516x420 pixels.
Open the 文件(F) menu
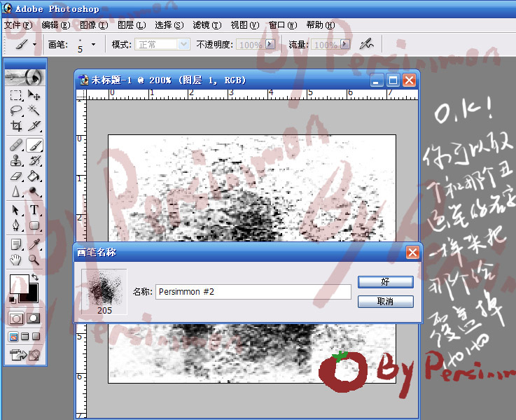pyautogui.click(x=18, y=25)
